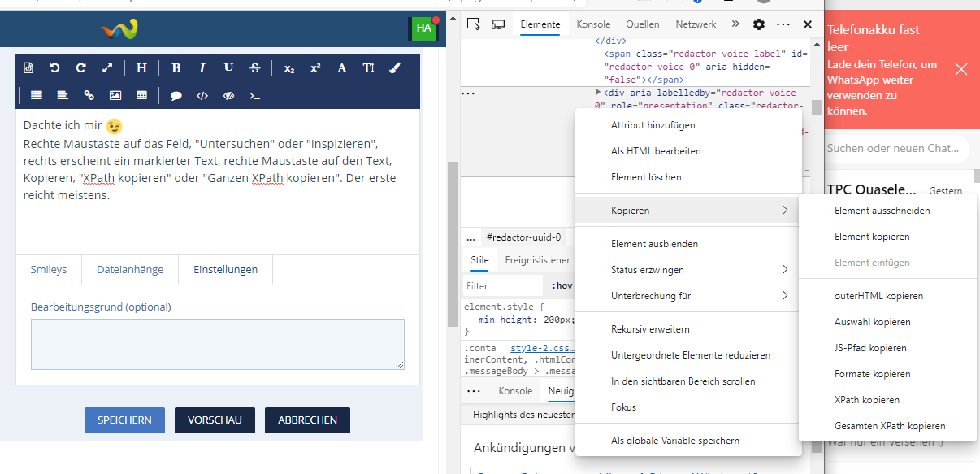
Task: Show more DevTools tabs via the chevron
Action: click(735, 24)
